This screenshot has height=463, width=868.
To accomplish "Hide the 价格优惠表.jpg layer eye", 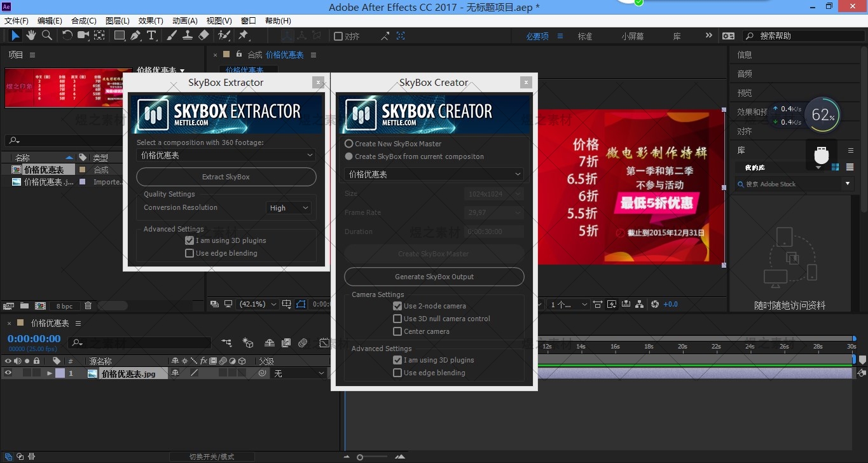I will coord(8,373).
